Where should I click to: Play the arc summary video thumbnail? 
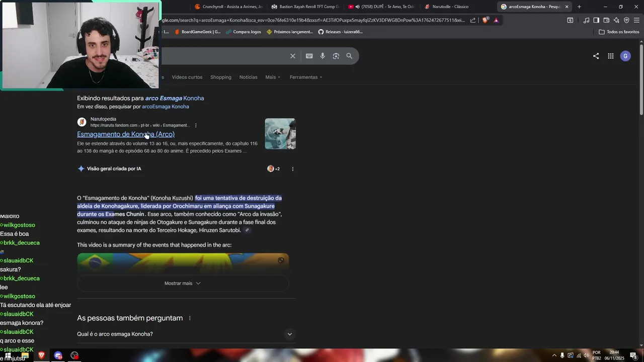click(x=183, y=263)
